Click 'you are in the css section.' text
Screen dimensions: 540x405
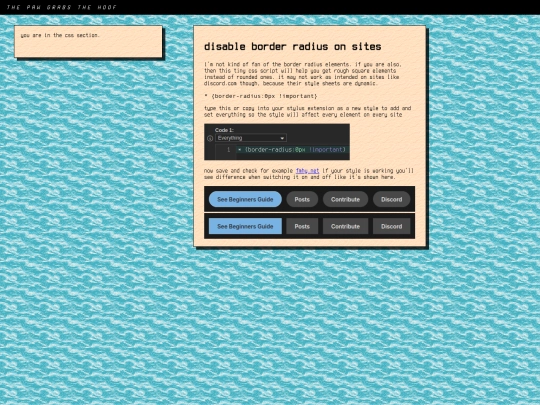coord(60,35)
